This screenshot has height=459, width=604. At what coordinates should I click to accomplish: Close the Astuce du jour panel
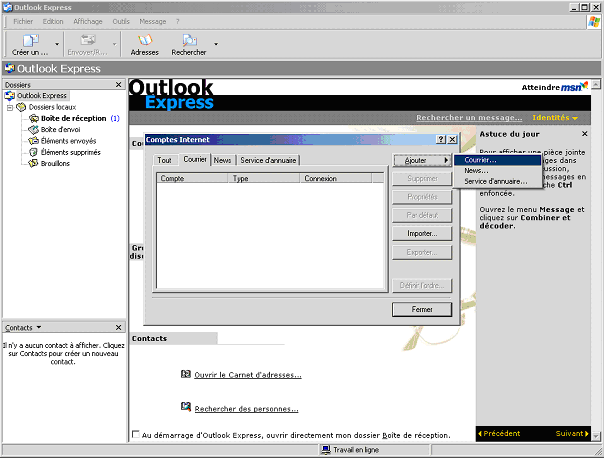click(584, 134)
